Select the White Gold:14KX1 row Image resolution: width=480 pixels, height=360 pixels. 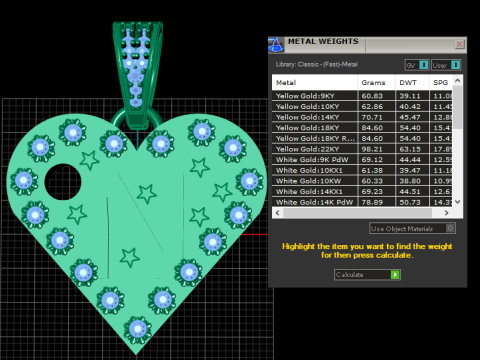coord(362,192)
